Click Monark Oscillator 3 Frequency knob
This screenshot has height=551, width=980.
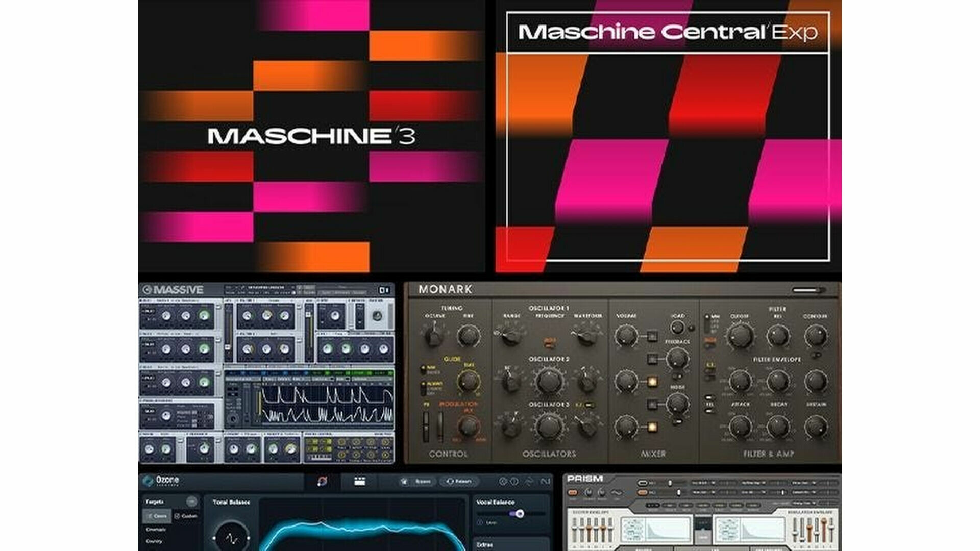pyautogui.click(x=549, y=426)
